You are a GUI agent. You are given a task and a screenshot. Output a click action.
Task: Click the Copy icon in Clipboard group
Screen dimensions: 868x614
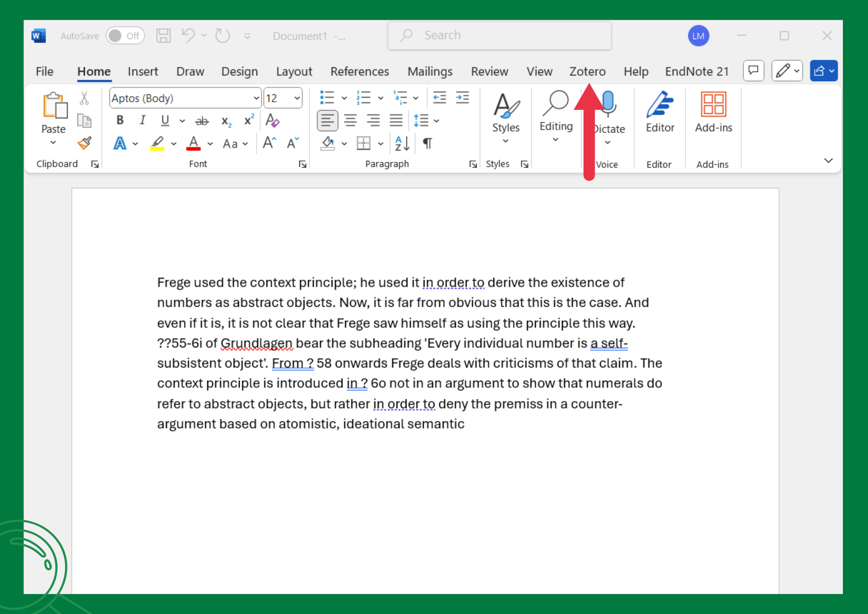point(84,121)
